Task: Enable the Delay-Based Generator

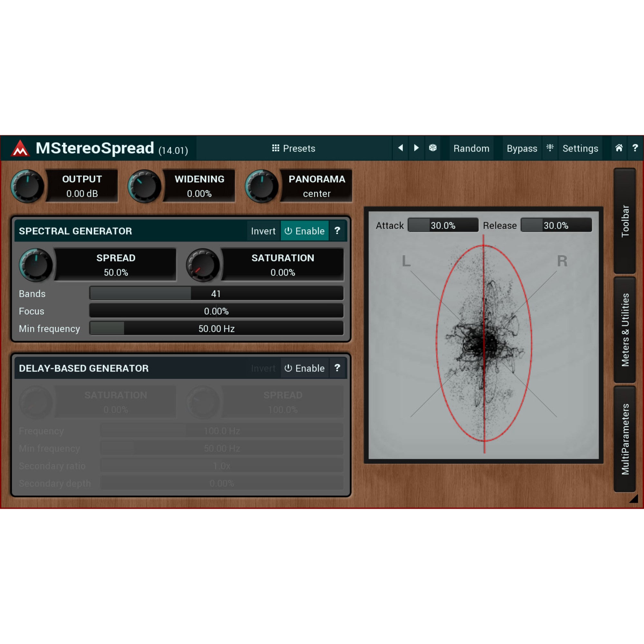Action: (x=305, y=368)
